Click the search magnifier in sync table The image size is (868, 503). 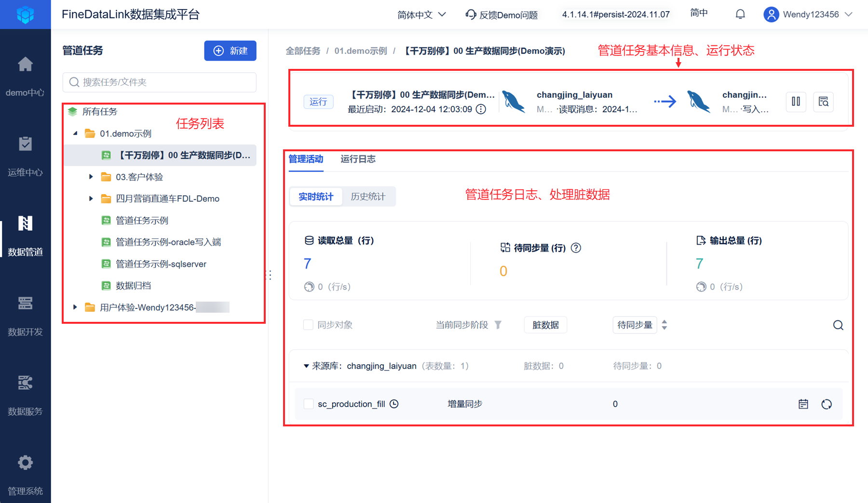click(838, 325)
